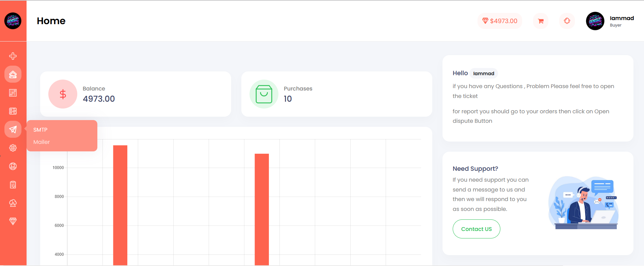644x266 pixels.
Task: Open the Iammad username in the header
Action: 622,18
